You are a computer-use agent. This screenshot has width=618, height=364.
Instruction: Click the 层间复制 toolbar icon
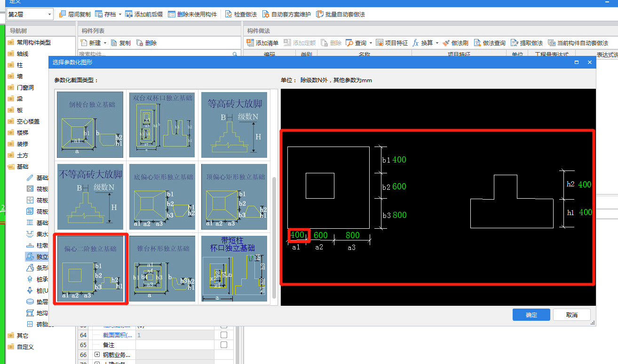pyautogui.click(x=63, y=14)
